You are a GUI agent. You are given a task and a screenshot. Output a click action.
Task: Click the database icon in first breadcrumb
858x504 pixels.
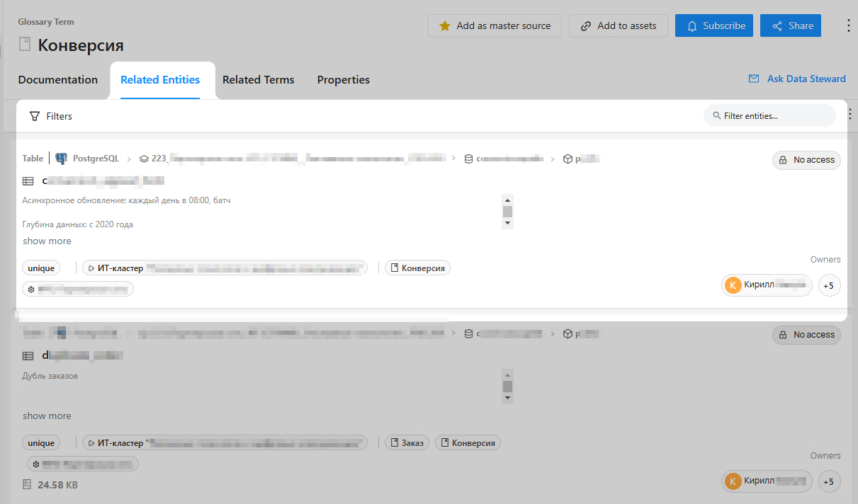coord(468,159)
